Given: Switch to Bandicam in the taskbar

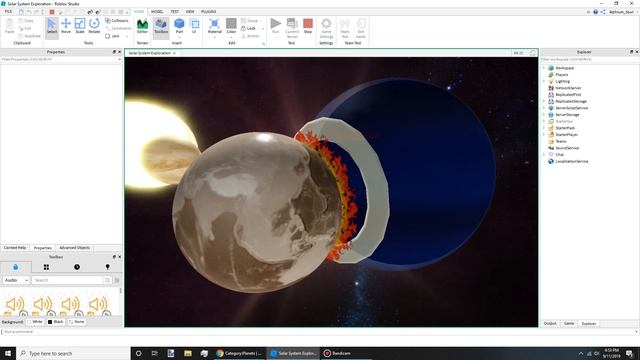Looking at the screenshot, I should (x=338, y=353).
